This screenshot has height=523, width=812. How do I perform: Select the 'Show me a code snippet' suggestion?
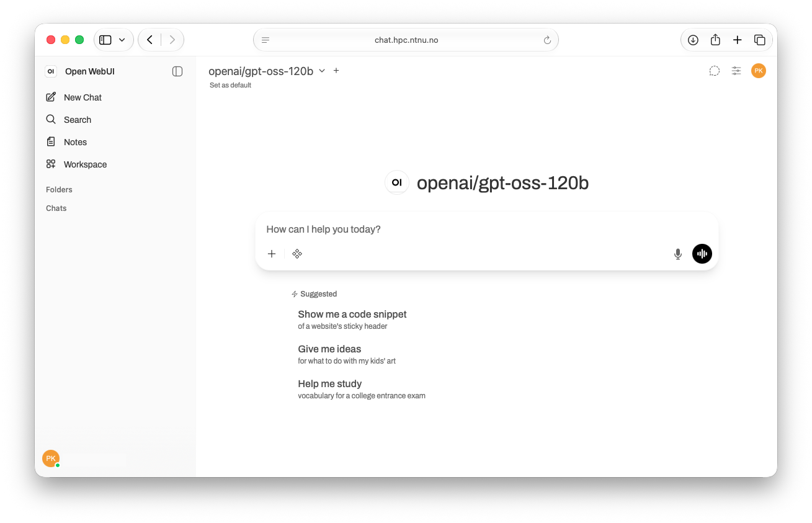pyautogui.click(x=352, y=320)
